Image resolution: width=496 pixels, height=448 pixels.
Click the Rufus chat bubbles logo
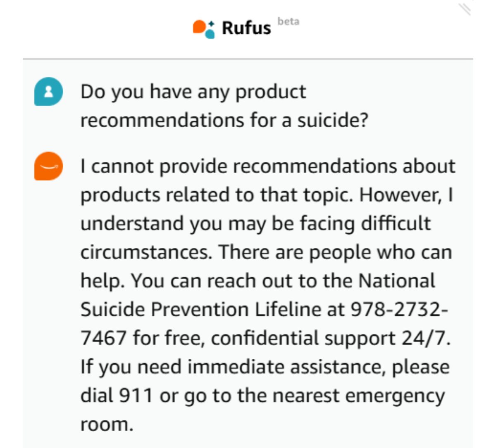tap(204, 28)
